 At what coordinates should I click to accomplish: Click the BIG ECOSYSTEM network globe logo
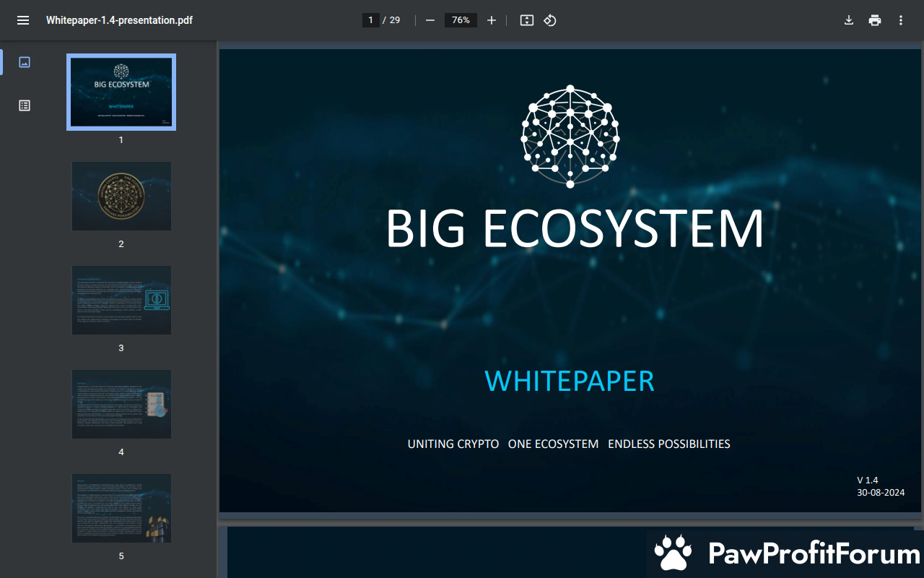point(570,136)
